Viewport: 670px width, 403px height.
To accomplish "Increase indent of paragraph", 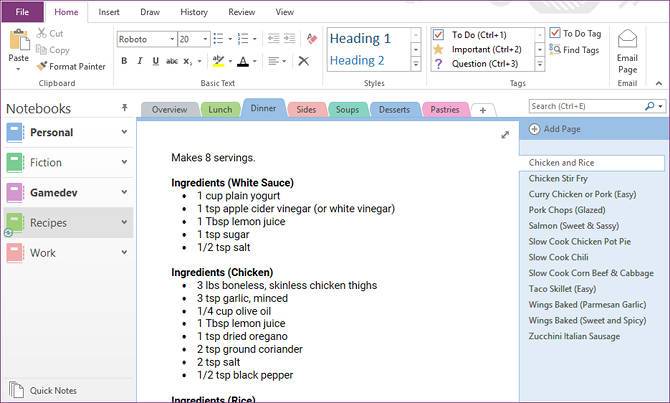I will coord(289,38).
